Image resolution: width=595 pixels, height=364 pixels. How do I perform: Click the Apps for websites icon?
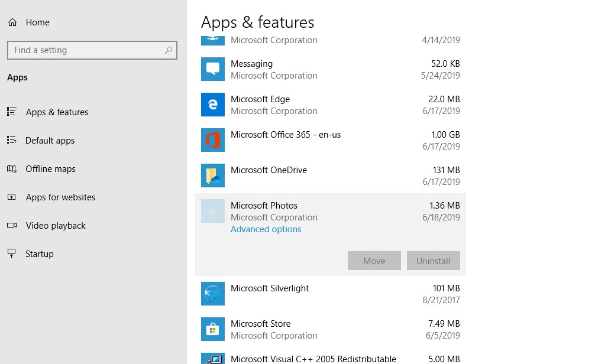click(12, 197)
